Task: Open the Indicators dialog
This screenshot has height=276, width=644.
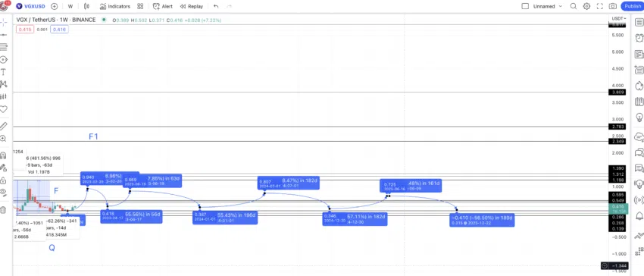Action: pyautogui.click(x=115, y=6)
